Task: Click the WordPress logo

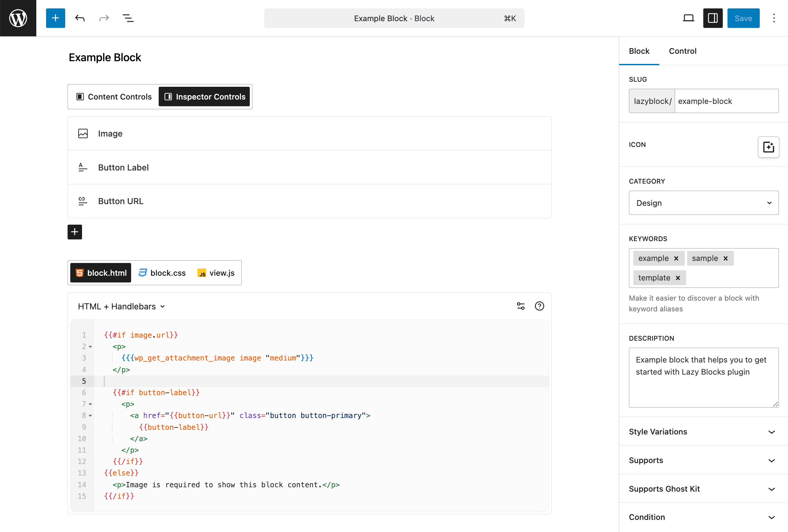Action: [18, 18]
